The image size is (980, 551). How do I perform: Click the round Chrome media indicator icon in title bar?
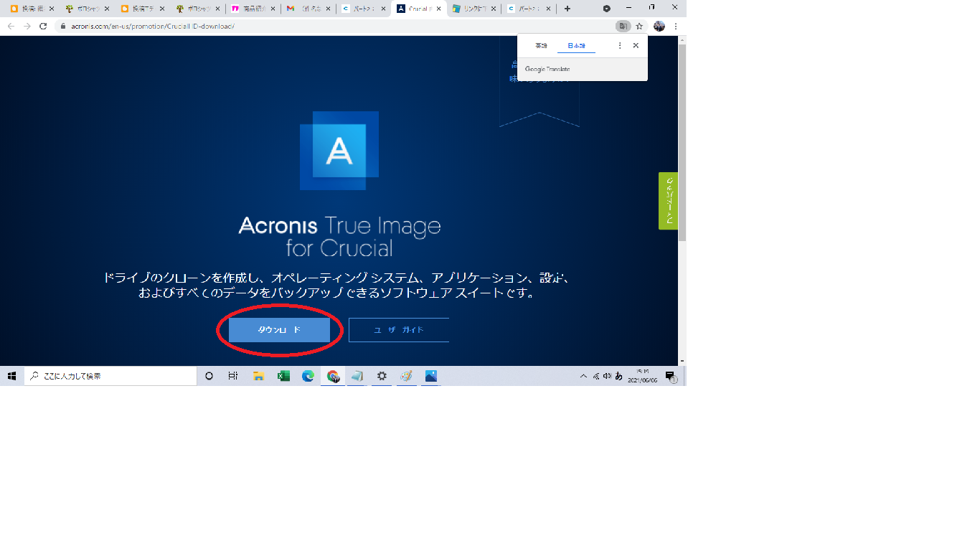[606, 9]
